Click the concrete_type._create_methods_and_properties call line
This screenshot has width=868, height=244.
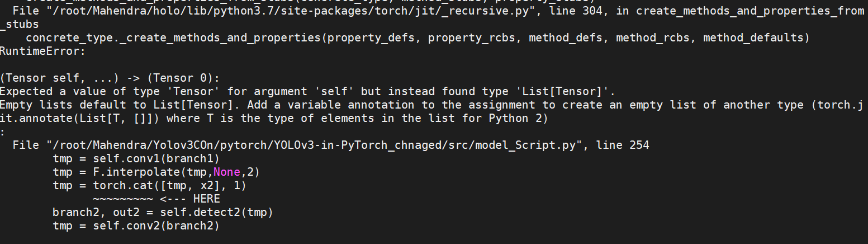coord(417,38)
